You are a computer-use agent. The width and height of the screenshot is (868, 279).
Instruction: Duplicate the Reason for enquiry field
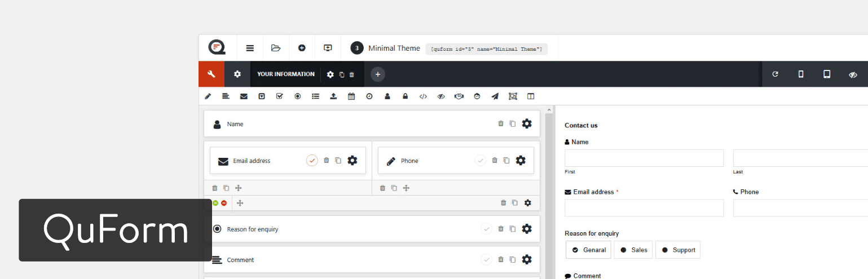coord(513,229)
